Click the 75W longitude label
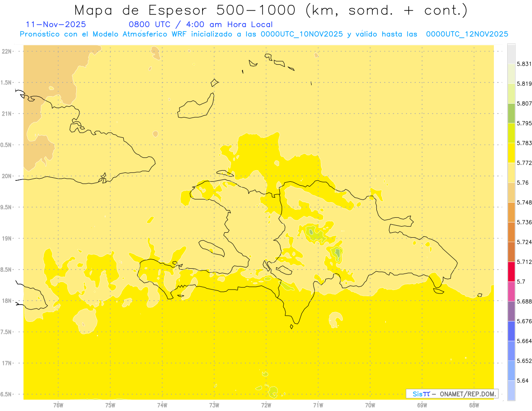 coord(110,405)
